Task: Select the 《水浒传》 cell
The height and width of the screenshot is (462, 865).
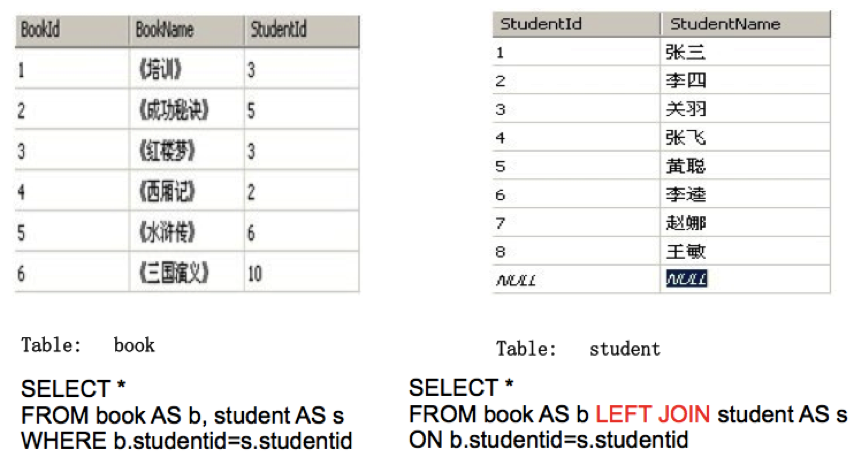Action: point(166,232)
